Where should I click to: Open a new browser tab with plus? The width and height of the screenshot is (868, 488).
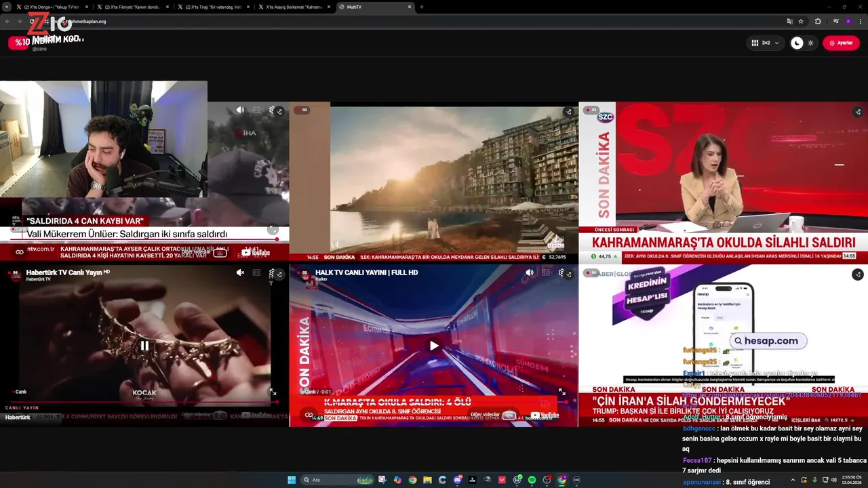(x=422, y=7)
